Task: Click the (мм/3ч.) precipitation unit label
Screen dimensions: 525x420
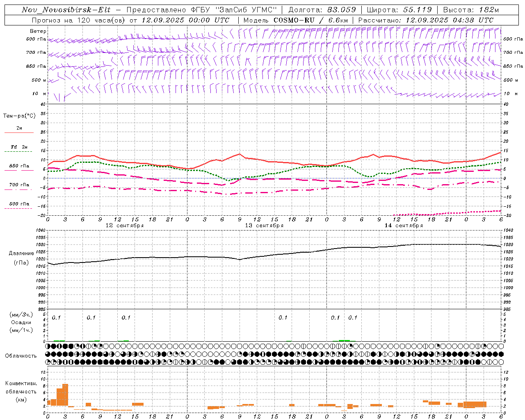Action: click(21, 315)
